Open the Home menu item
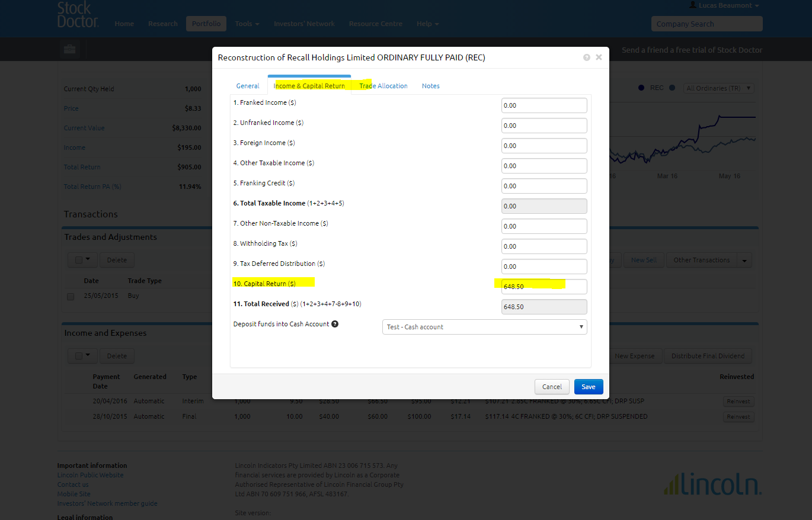Image resolution: width=812 pixels, height=520 pixels. click(124, 24)
